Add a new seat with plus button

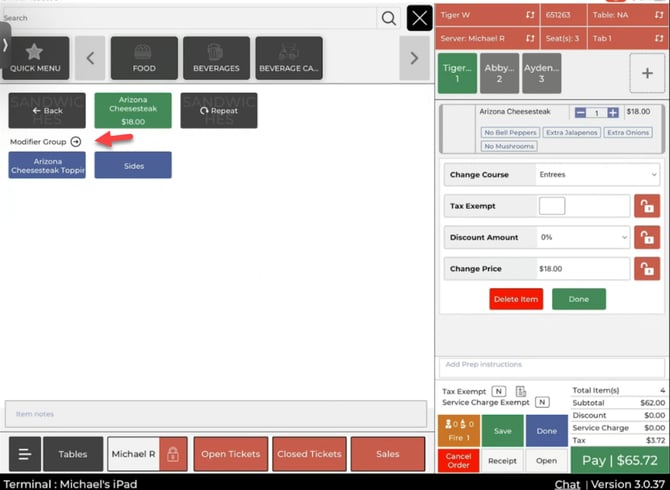click(647, 73)
